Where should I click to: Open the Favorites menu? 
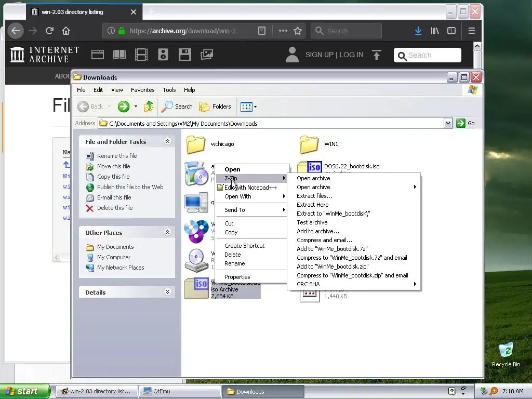coord(142,90)
